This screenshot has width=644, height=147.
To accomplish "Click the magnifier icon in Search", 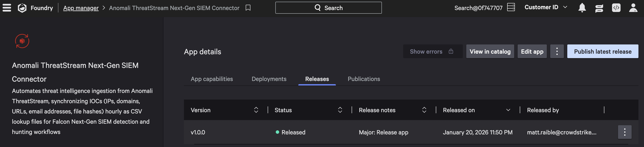I will [x=318, y=8].
